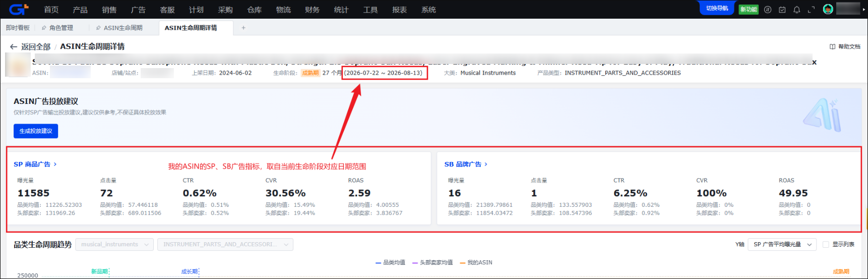Viewport: 868px width, 279px height.
Task: Open 销售 menu
Action: [x=109, y=10]
